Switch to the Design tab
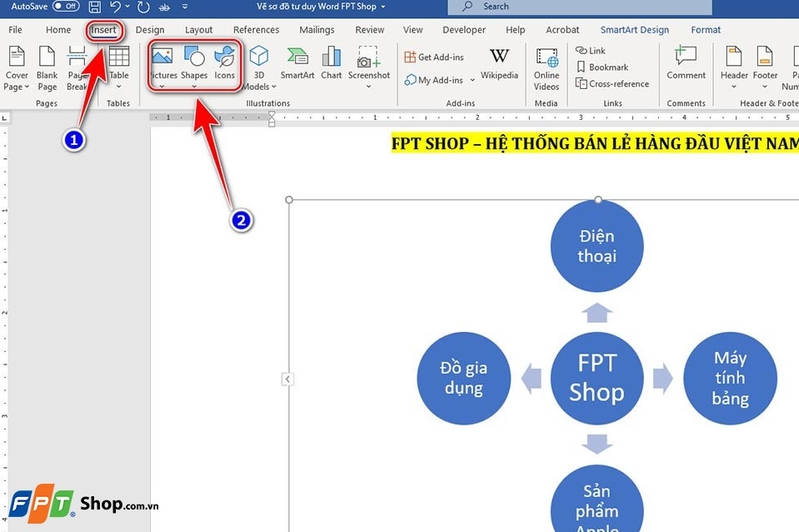799x532 pixels. tap(150, 30)
